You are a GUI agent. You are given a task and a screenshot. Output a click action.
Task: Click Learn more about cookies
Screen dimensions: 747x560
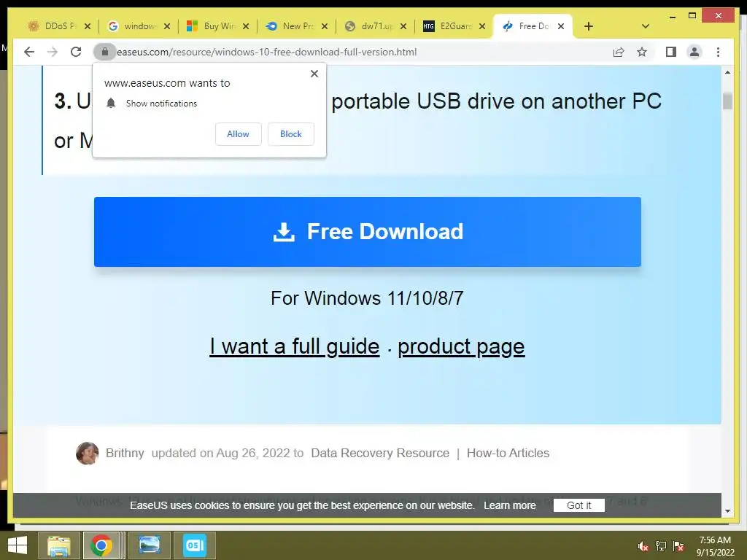click(x=510, y=505)
